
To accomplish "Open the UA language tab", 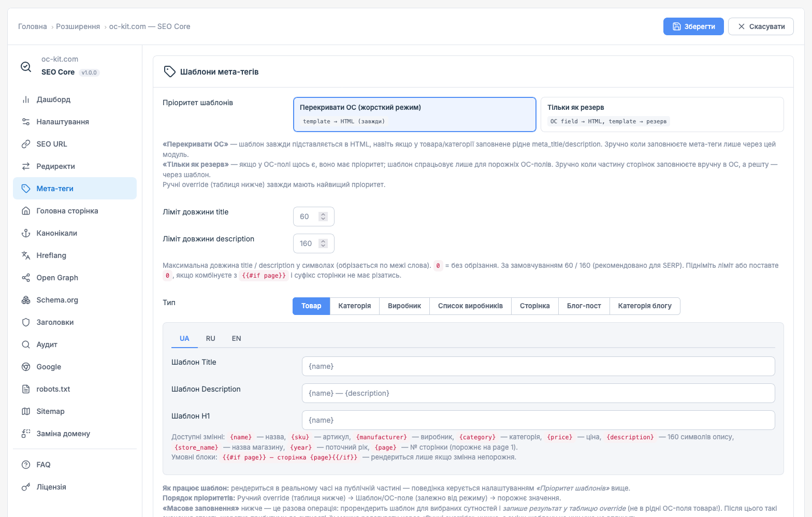I will 184,338.
